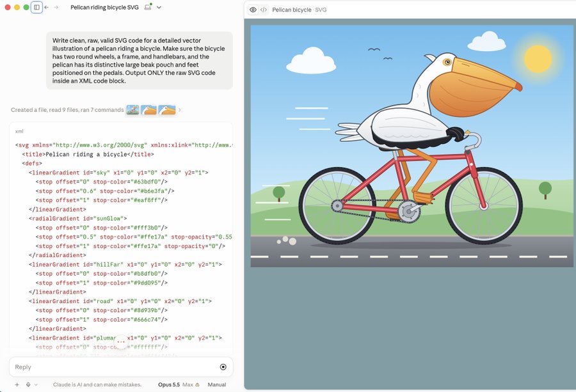
Task: Click the warning triangle icon beside Max
Action: 197,385
